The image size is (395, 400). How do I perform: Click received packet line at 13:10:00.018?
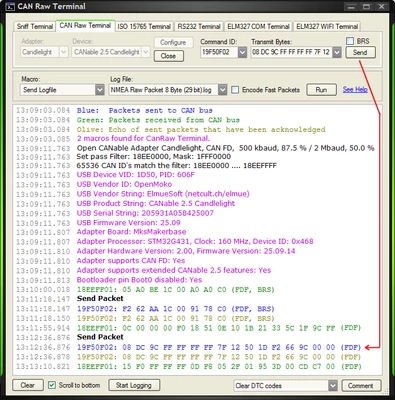(176, 290)
